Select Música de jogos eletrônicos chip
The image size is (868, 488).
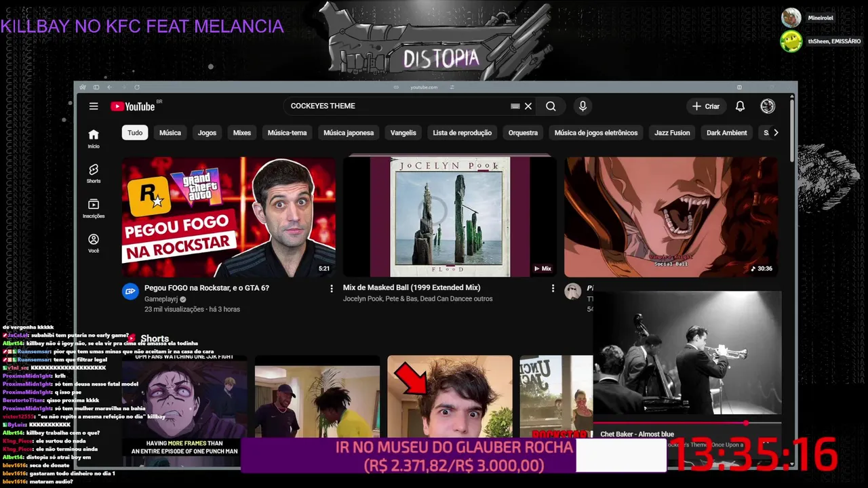[x=596, y=133]
